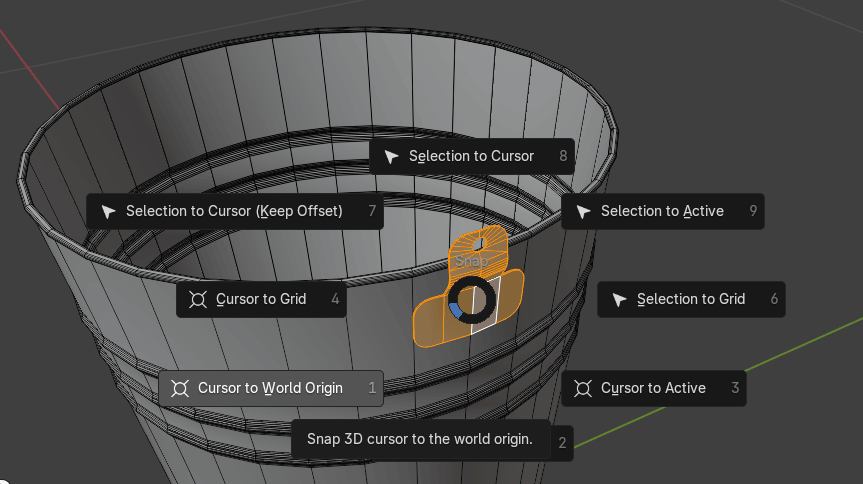863x484 pixels.
Task: Choose the Cursor to Grid entry
Action: pos(261,299)
